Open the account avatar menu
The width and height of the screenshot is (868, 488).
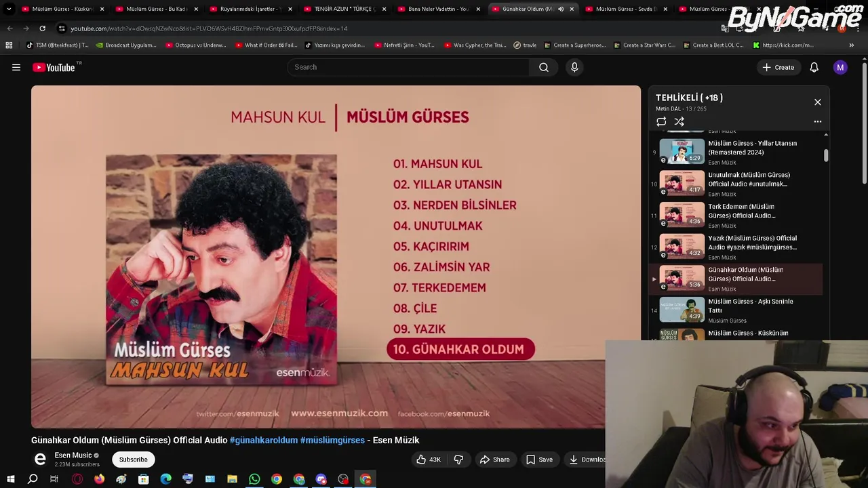[x=840, y=67]
